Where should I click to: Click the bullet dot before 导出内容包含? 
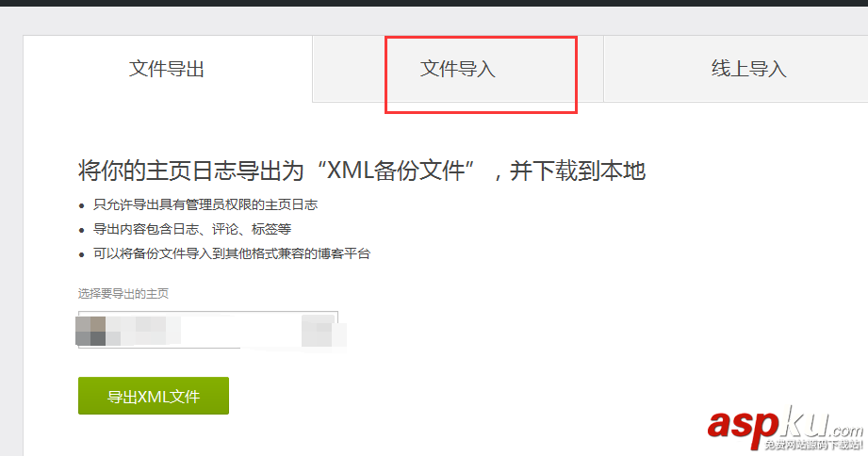point(81,230)
